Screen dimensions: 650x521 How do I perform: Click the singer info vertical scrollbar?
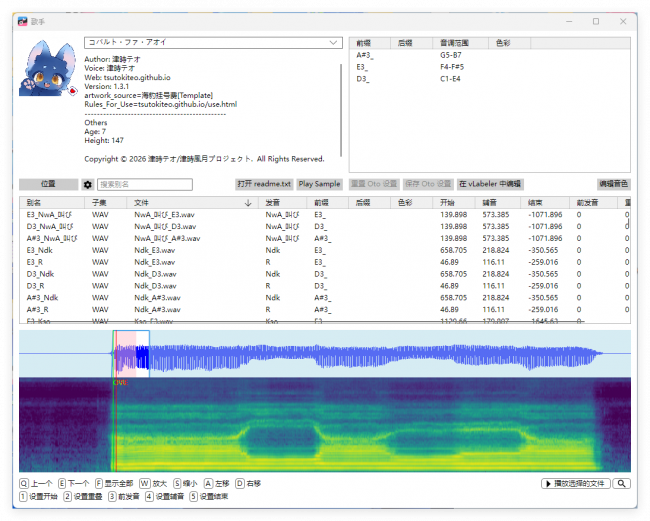(341, 110)
